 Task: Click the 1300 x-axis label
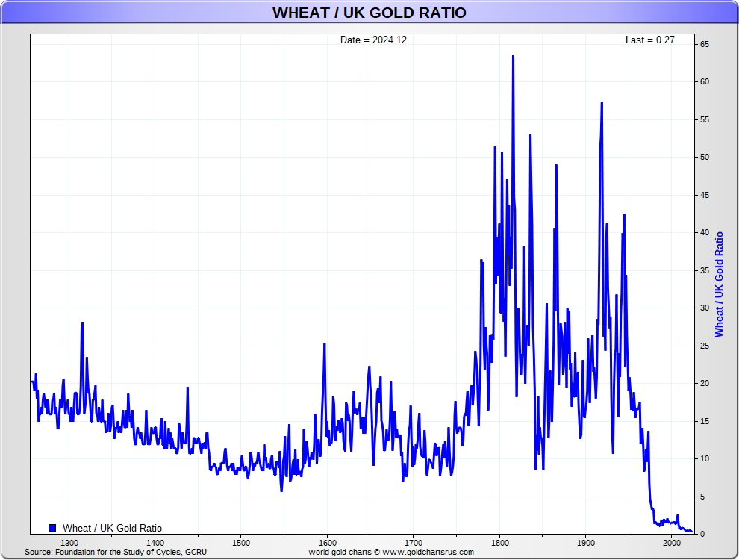click(69, 543)
